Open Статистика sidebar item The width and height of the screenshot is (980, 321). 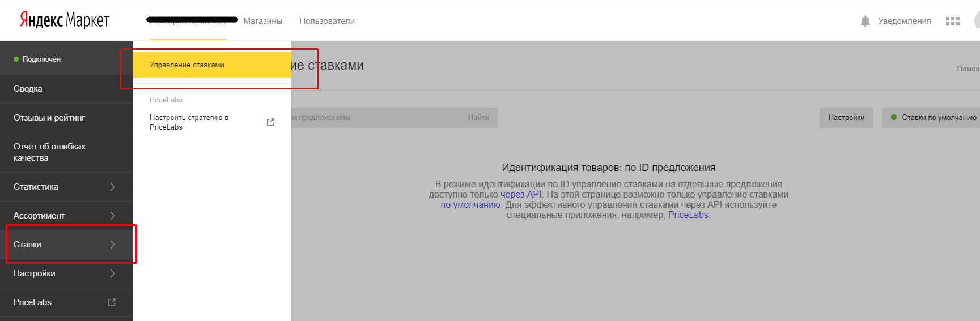[66, 187]
